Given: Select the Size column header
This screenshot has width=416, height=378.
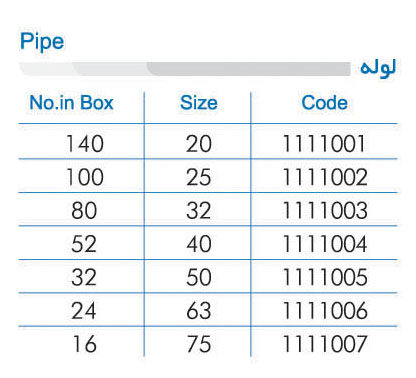Looking at the screenshot, I should [x=199, y=102].
